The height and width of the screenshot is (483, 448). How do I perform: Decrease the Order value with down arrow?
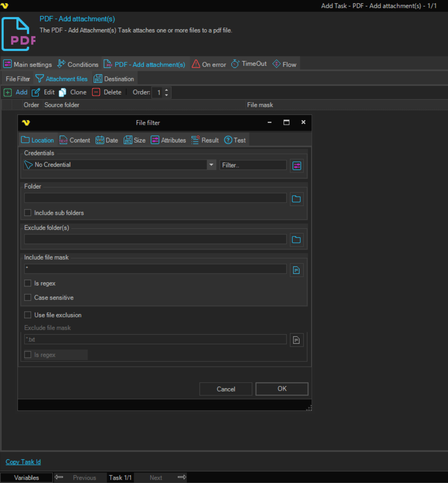(166, 95)
